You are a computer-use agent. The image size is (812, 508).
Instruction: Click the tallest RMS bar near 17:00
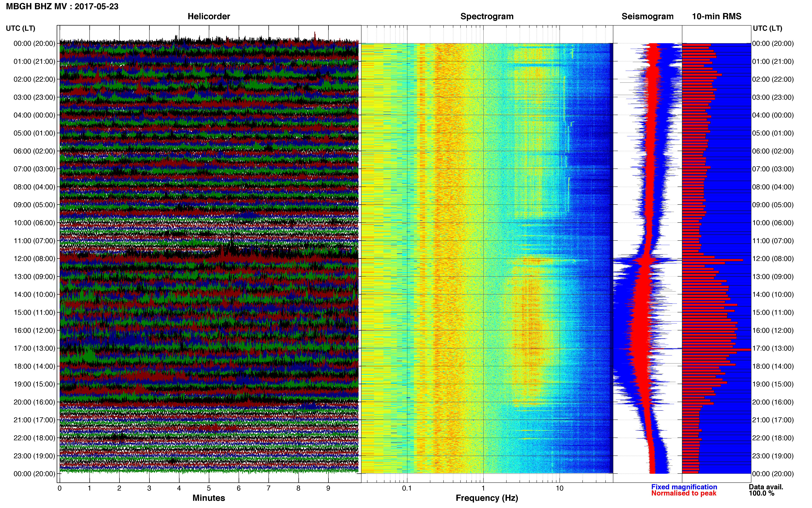(x=716, y=350)
